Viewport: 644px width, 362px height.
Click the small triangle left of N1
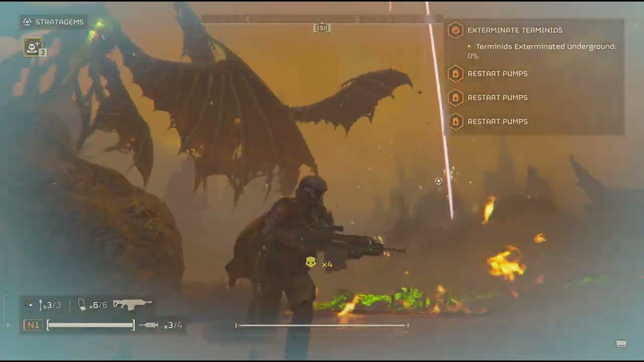coord(8,325)
